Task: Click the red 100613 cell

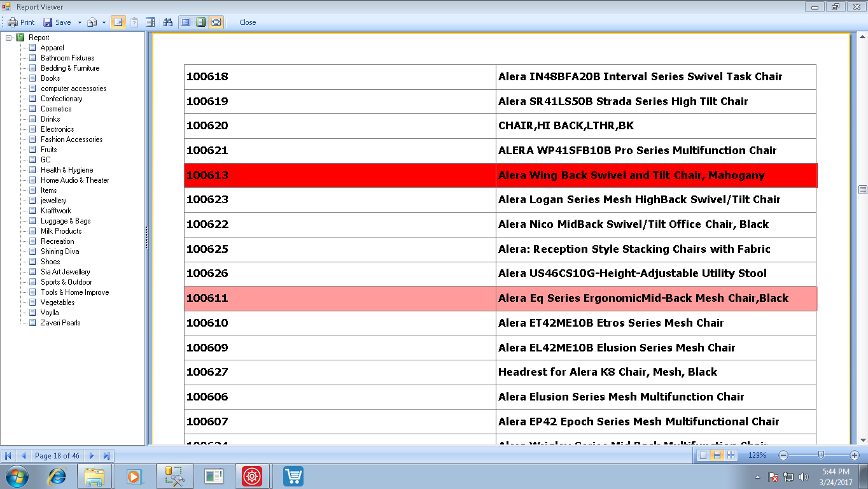Action: point(340,175)
